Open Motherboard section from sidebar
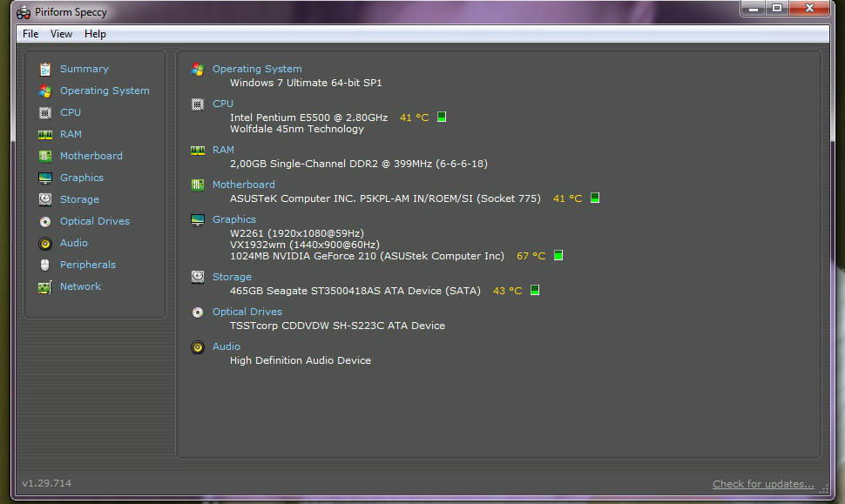Image resolution: width=845 pixels, height=504 pixels. click(91, 156)
